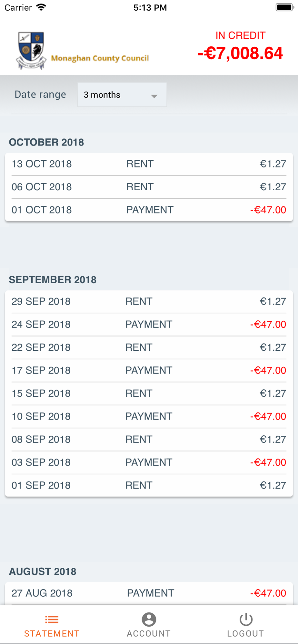Select the 03 SEP 2018 payment amount
298x644 pixels.
coord(268,462)
